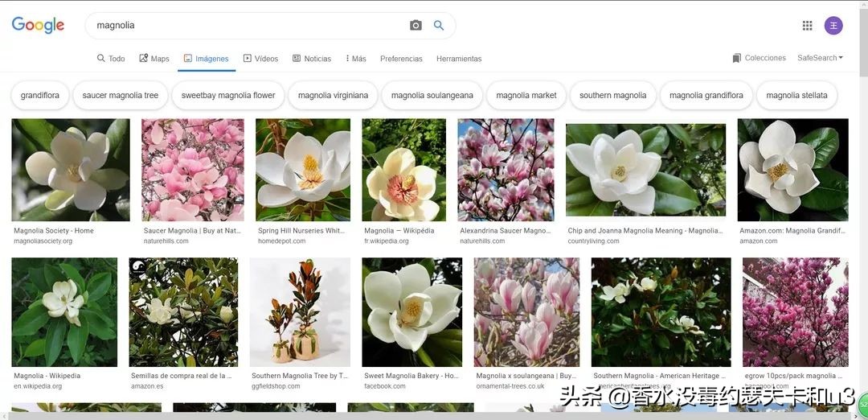This screenshot has height=420, width=868.
Task: Open Herramientas filter tools
Action: (459, 58)
